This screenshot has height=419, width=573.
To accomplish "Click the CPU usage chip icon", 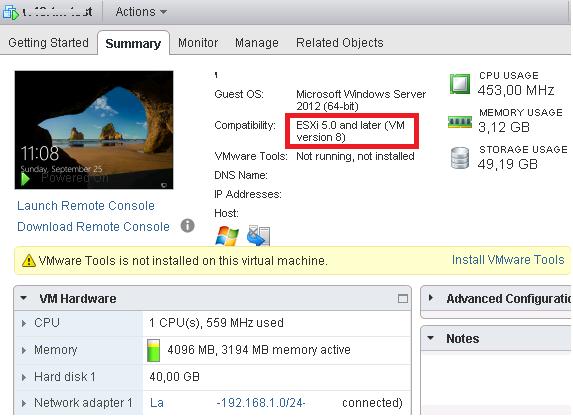I will click(x=460, y=84).
